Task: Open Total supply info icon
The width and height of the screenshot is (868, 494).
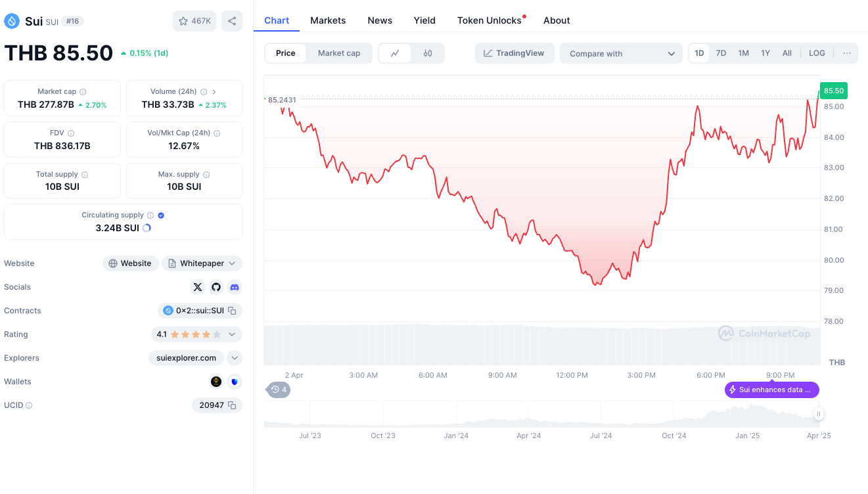Action: click(85, 175)
